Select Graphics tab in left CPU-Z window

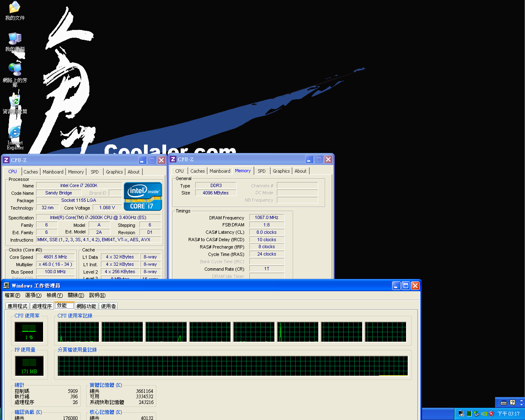(x=114, y=172)
